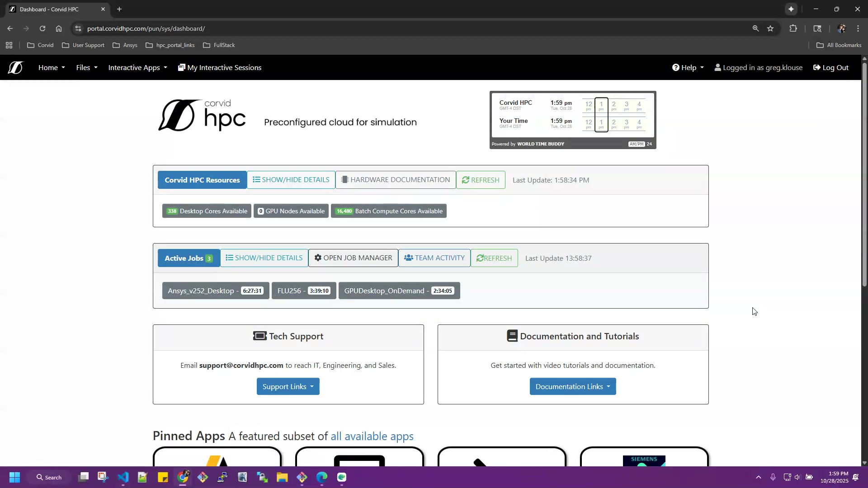Image resolution: width=868 pixels, height=488 pixels.
Task: Open the World Time Buddy link
Action: tap(540, 144)
